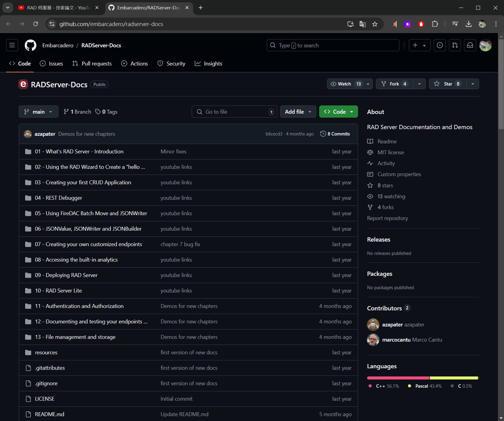Image resolution: width=504 pixels, height=421 pixels.
Task: Click the Translate this page icon
Action: 363,24
